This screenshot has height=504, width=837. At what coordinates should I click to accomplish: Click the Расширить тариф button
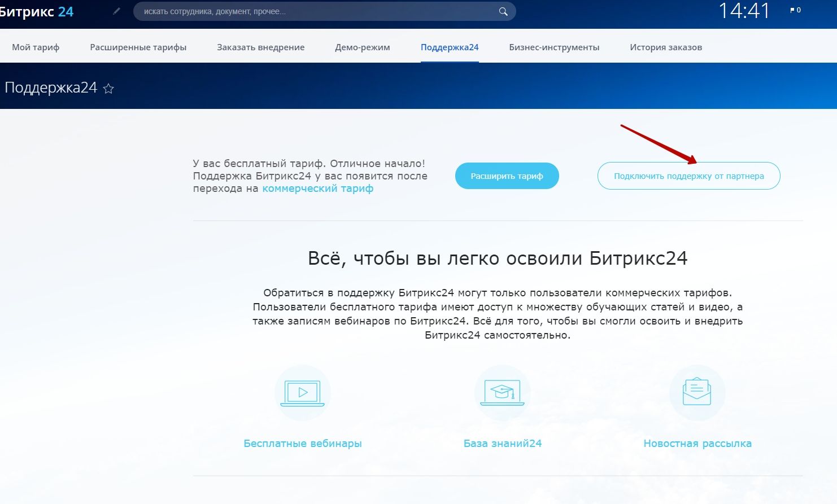pyautogui.click(x=507, y=176)
